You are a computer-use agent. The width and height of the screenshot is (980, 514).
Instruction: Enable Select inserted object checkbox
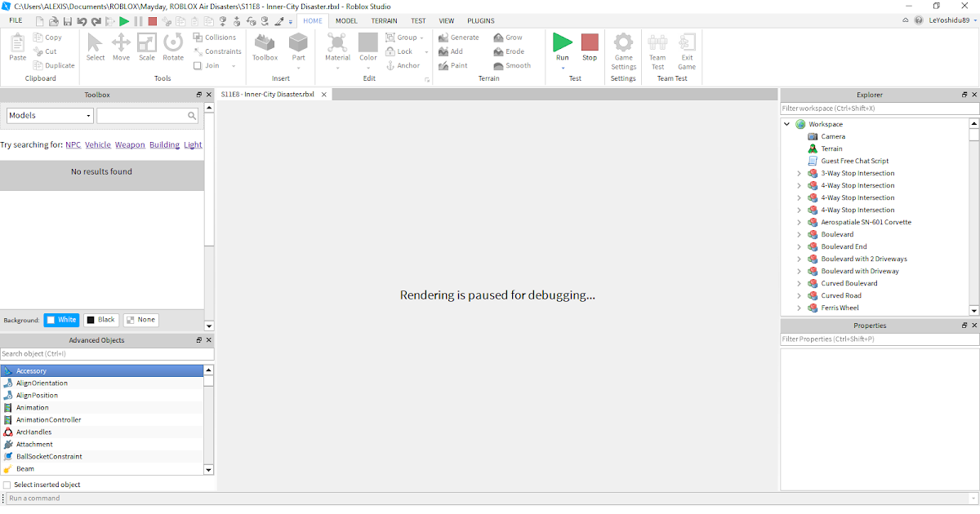(7, 485)
